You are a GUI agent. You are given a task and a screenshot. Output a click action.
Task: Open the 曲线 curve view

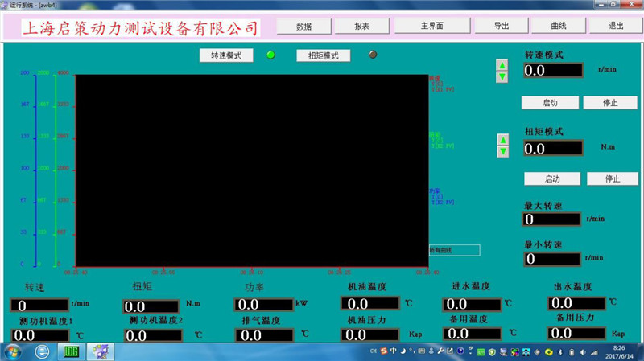(x=558, y=26)
